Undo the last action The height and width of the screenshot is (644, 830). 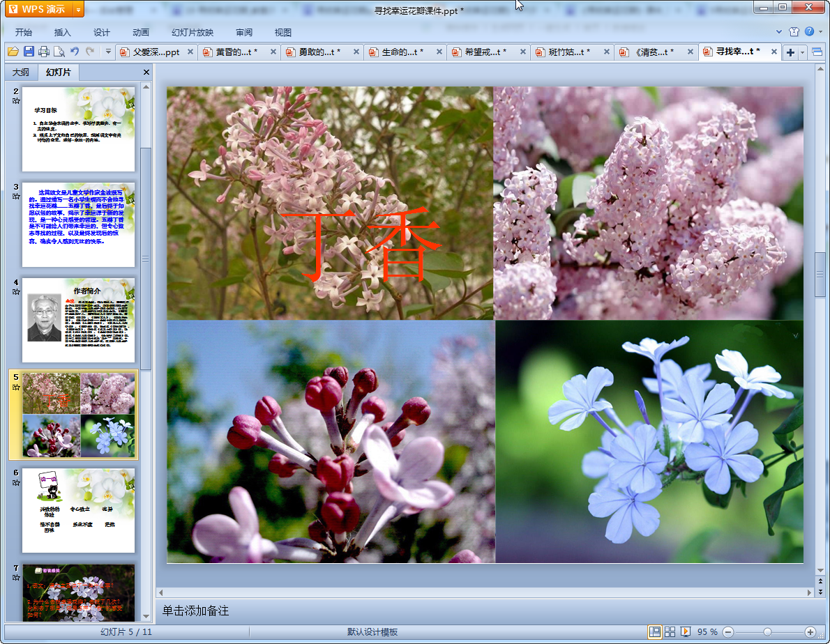[x=75, y=52]
